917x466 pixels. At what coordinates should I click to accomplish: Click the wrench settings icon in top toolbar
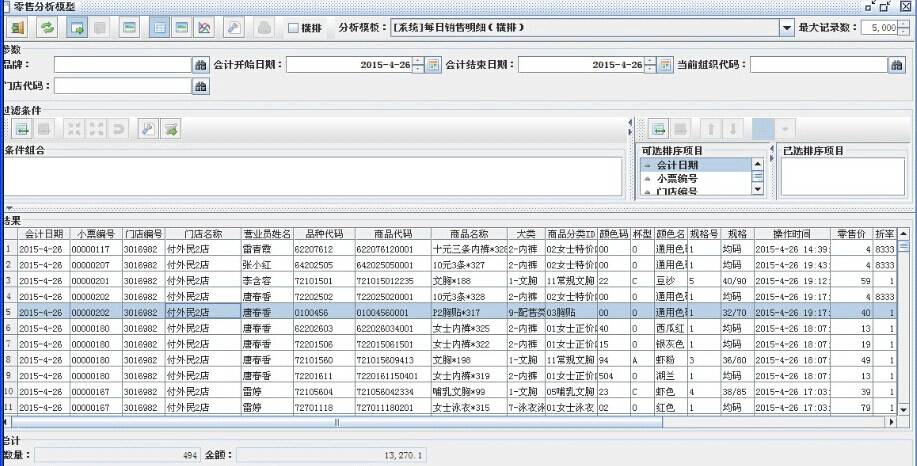233,28
